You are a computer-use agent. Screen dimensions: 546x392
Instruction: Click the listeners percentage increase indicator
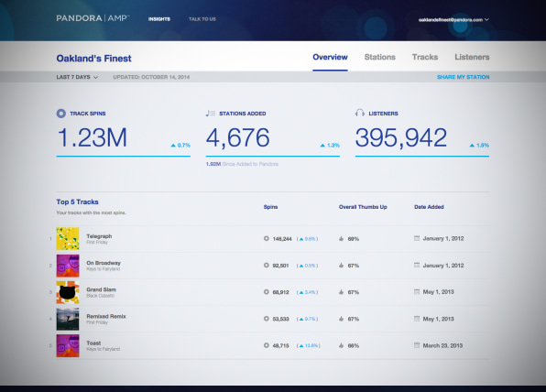(479, 146)
